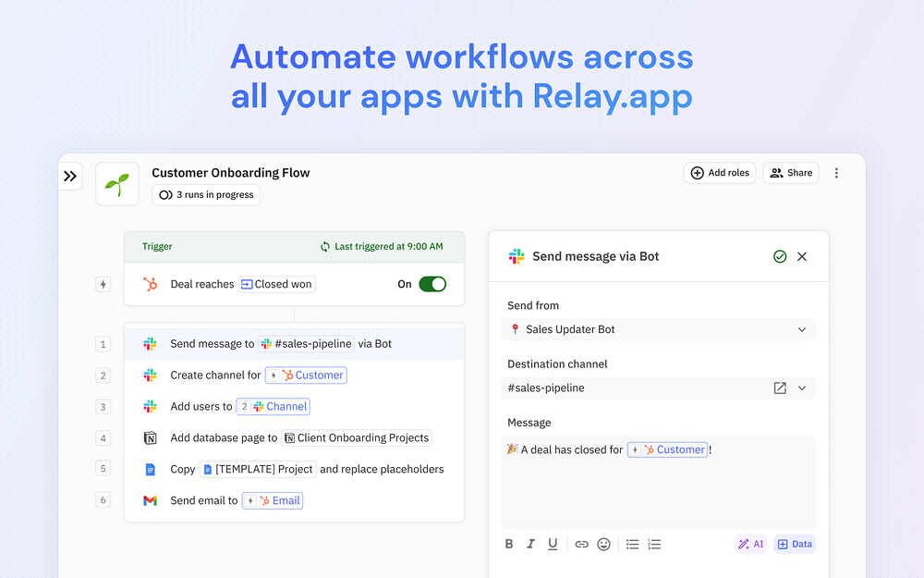Toggle bold formatting
This screenshot has width=924, height=578.
point(509,545)
